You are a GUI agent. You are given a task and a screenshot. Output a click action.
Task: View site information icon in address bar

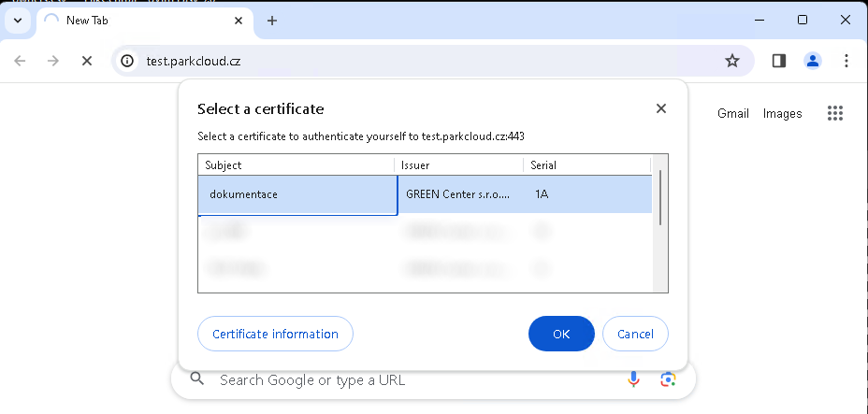(128, 61)
